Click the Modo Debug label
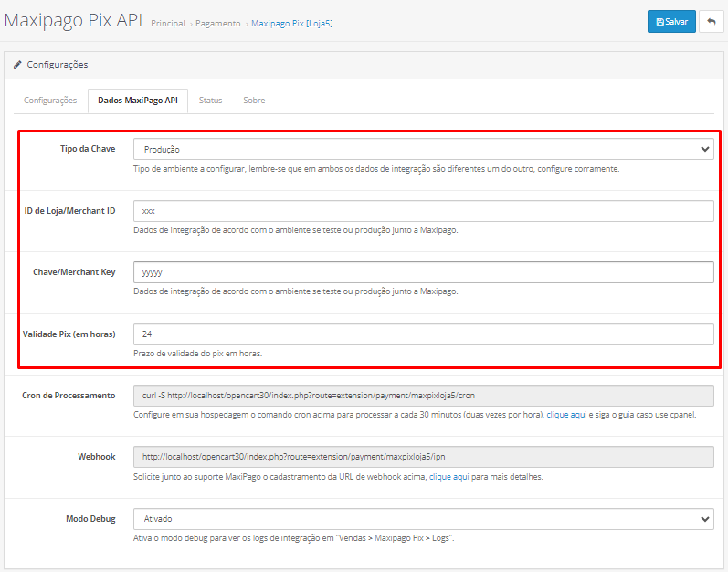This screenshot has width=728, height=572. (x=90, y=519)
